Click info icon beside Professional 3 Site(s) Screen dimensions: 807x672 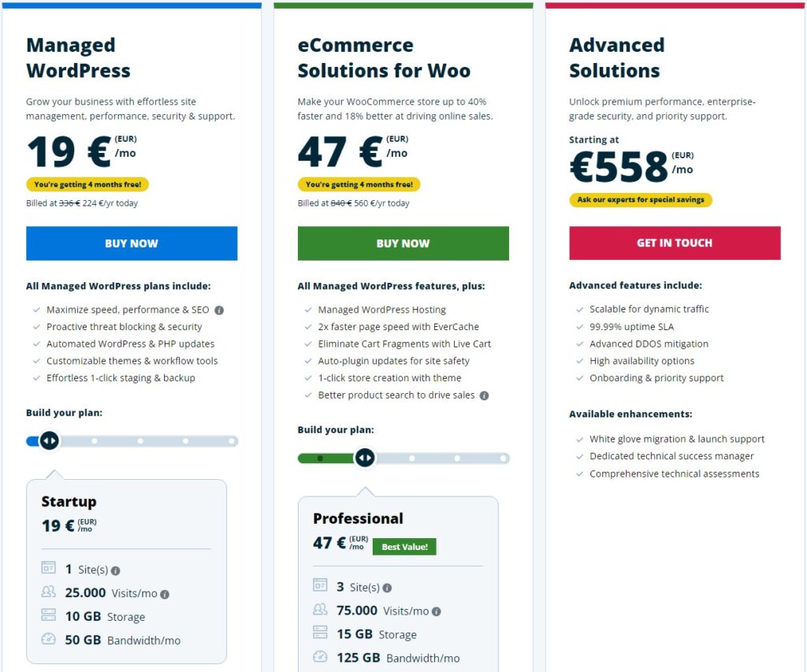(x=387, y=588)
